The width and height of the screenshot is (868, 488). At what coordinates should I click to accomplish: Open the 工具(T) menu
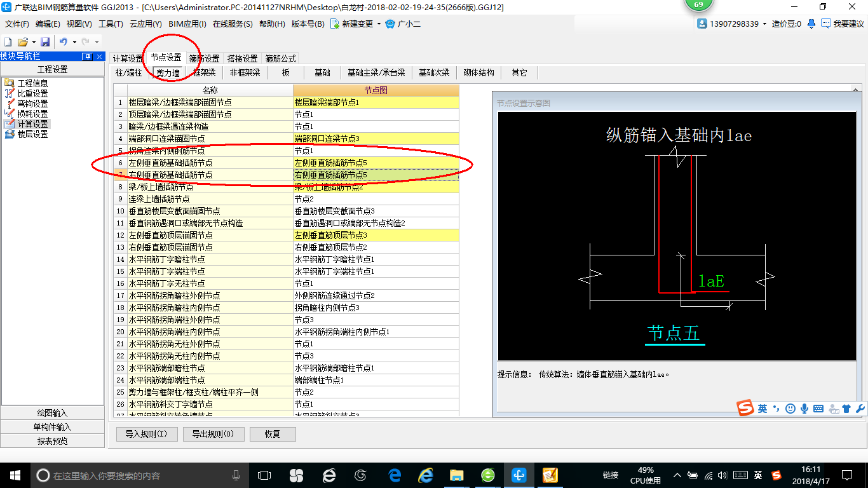click(x=111, y=24)
